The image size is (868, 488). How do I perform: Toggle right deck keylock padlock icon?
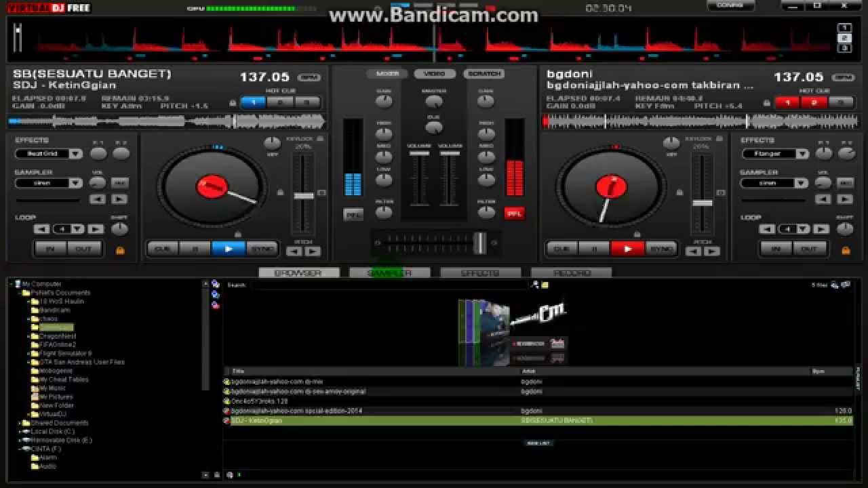tap(719, 138)
